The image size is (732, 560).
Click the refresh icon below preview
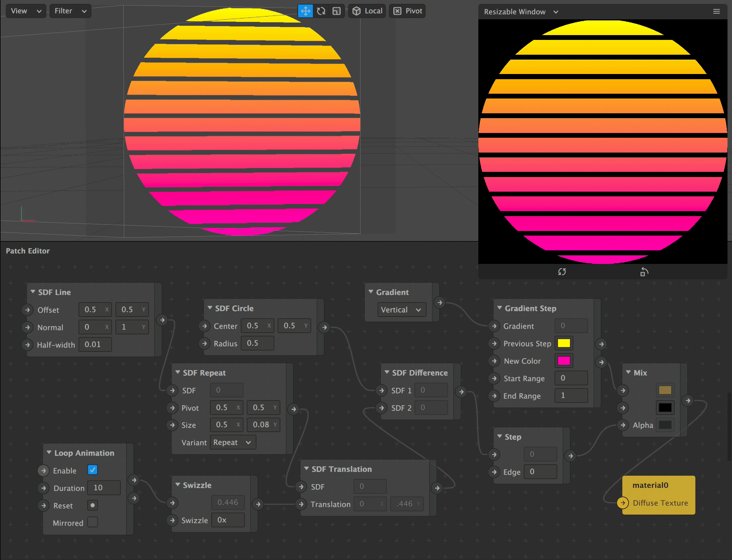point(562,272)
